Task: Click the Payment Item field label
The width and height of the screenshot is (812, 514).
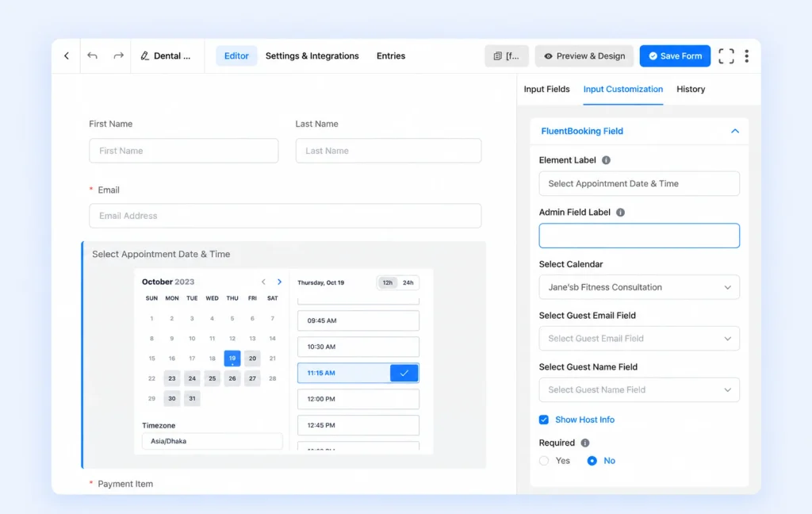Action: [125, 484]
